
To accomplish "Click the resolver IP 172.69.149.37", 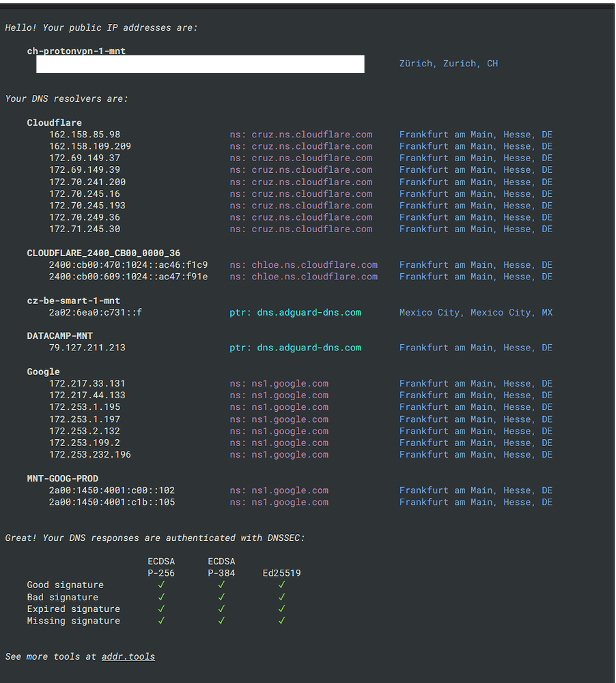I will 85,158.
